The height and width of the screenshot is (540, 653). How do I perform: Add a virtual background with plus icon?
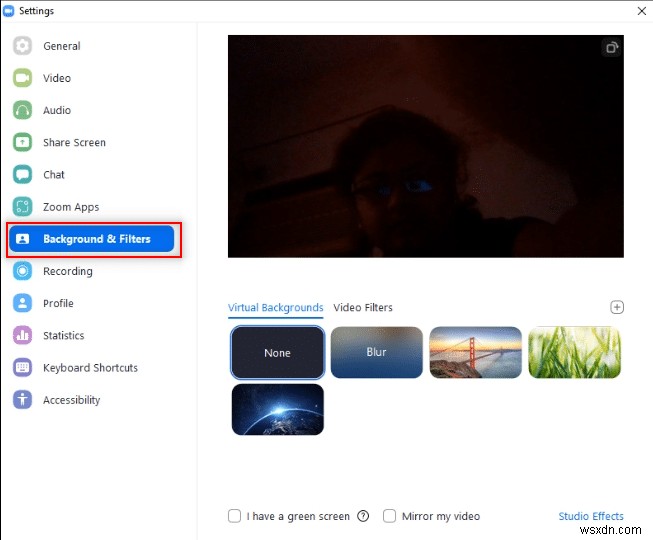(x=617, y=307)
